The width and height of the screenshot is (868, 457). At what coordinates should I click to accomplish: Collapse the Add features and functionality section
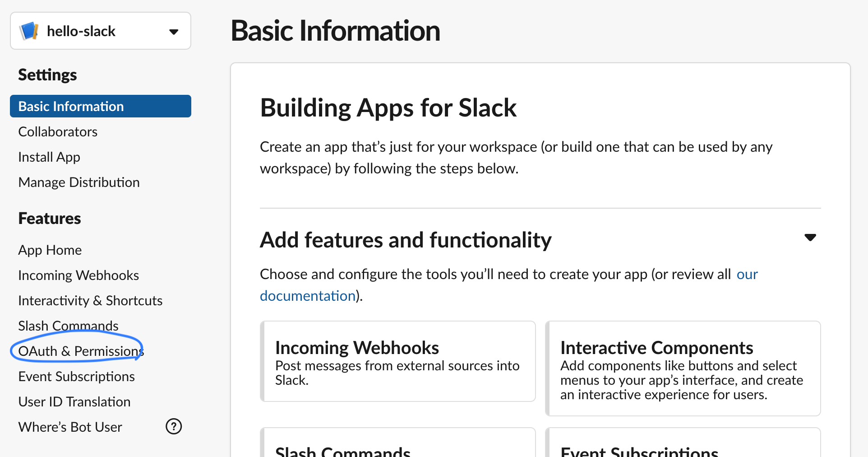(x=810, y=238)
